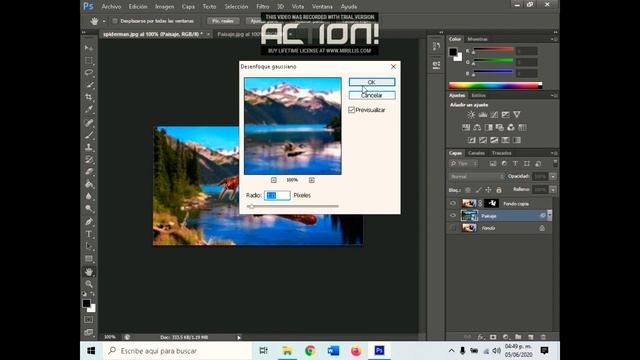640x360 pixels.
Task: Select the Rectangular Marquee tool
Action: pos(89,60)
